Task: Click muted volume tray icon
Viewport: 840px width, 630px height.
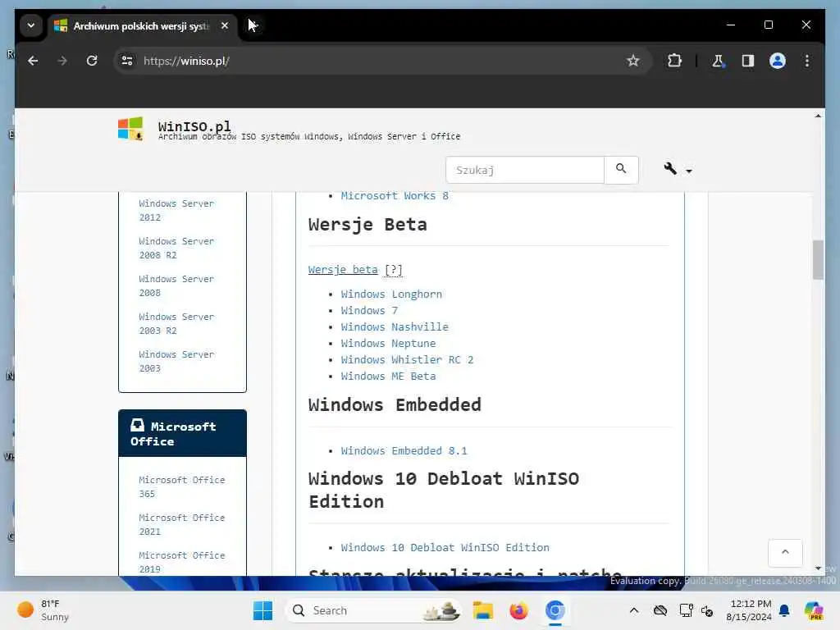Action: coord(707,610)
